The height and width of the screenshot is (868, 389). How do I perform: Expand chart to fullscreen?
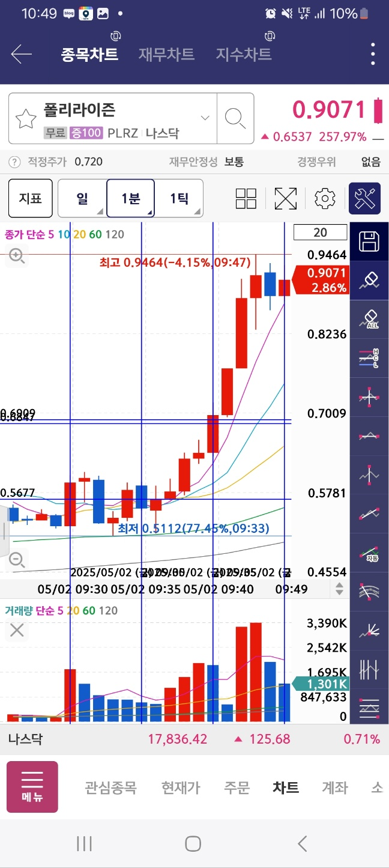pyautogui.click(x=286, y=198)
